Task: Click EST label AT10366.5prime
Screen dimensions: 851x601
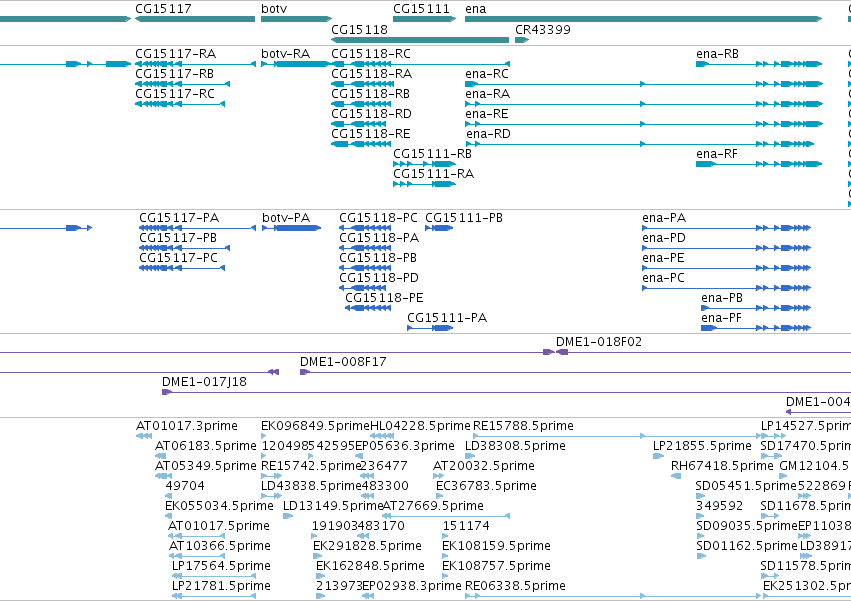Action: [x=220, y=546]
